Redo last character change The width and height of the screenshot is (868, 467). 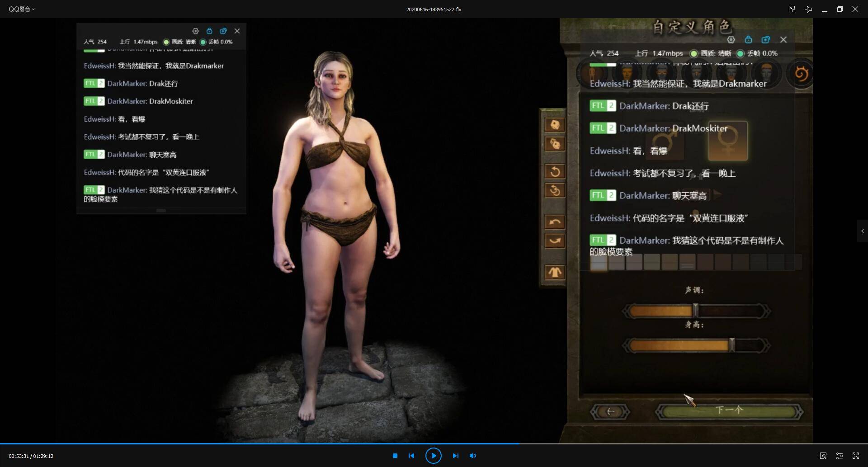[x=555, y=241]
